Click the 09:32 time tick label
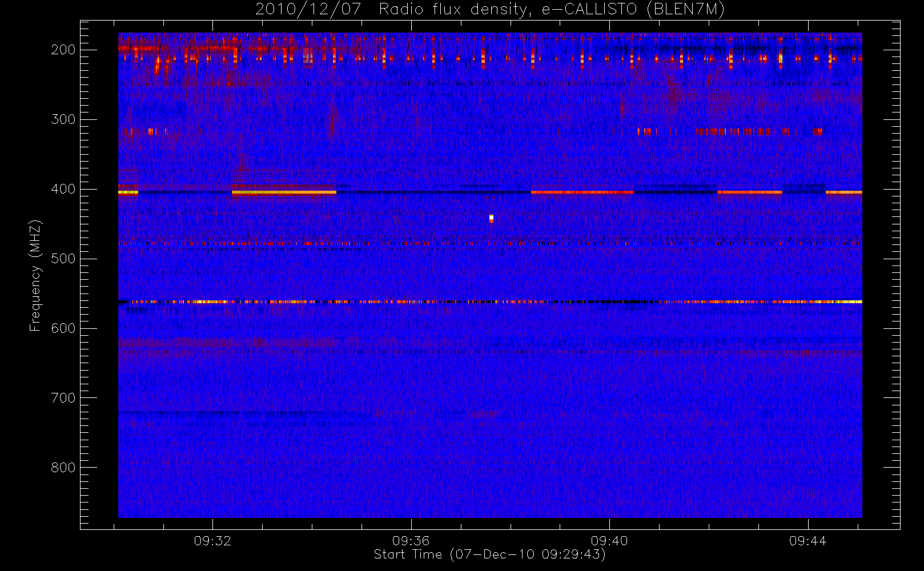This screenshot has width=924, height=571. 212,541
